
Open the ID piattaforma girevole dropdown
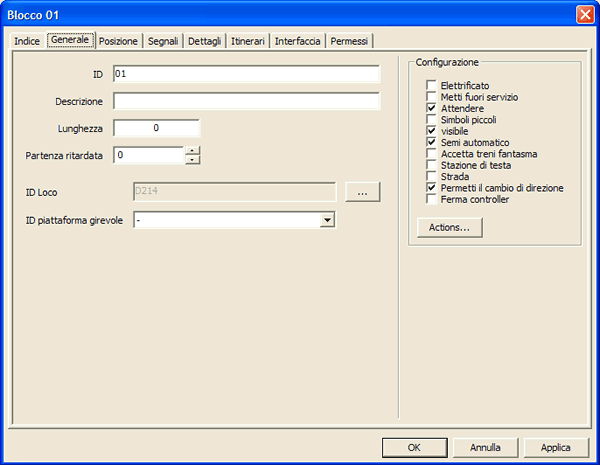(x=326, y=220)
